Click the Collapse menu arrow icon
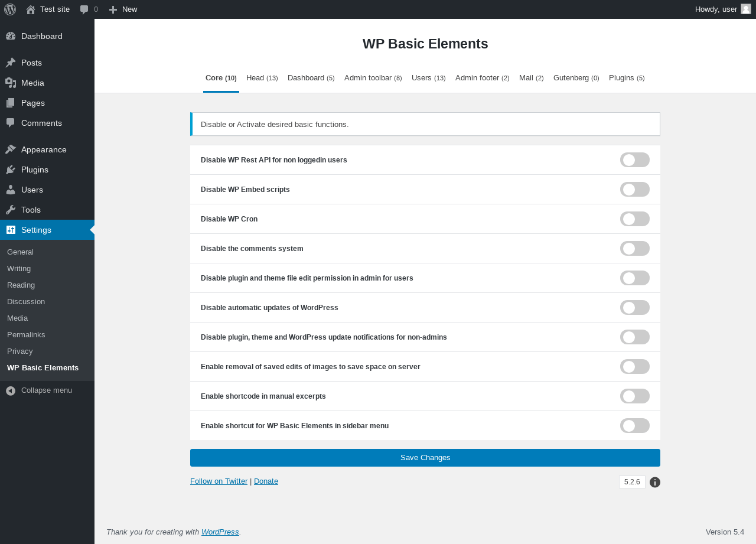756x544 pixels. 11,390
